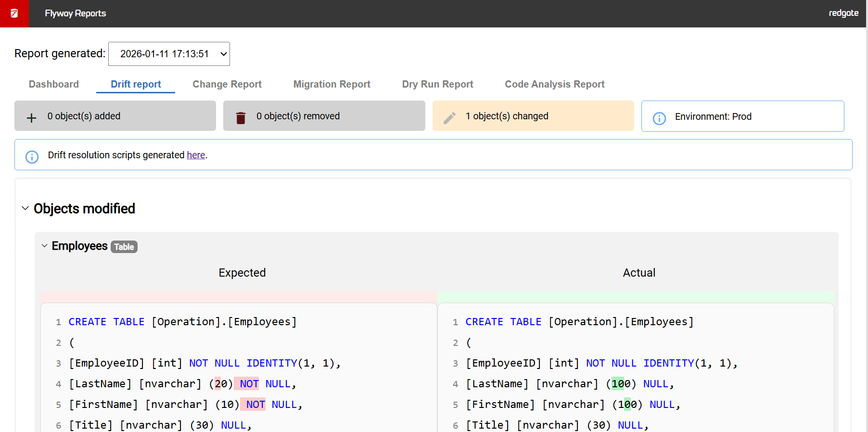Collapse the Employees table diff
The image size is (868, 432).
click(x=45, y=246)
